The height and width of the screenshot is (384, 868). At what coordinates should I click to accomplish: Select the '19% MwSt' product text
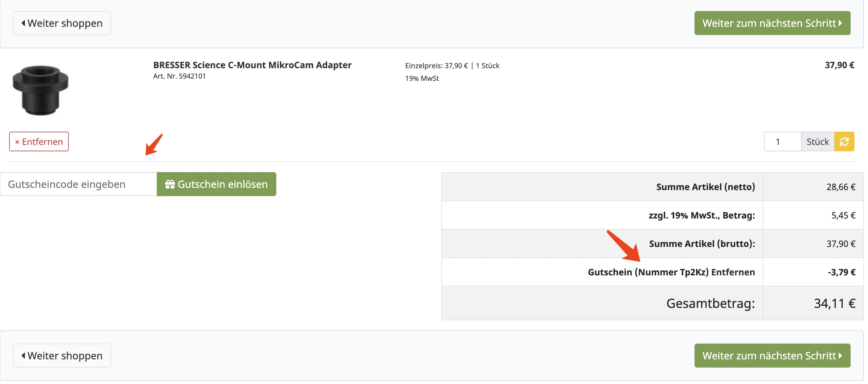(x=422, y=78)
